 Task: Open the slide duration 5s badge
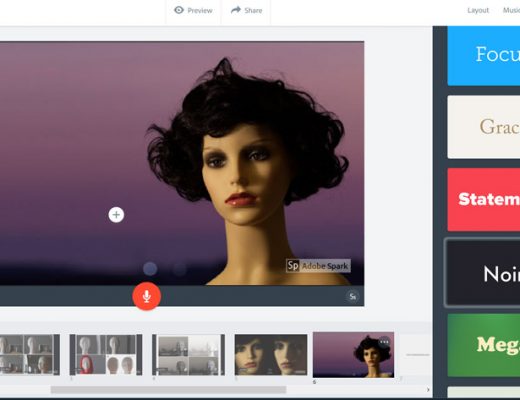pyautogui.click(x=352, y=296)
